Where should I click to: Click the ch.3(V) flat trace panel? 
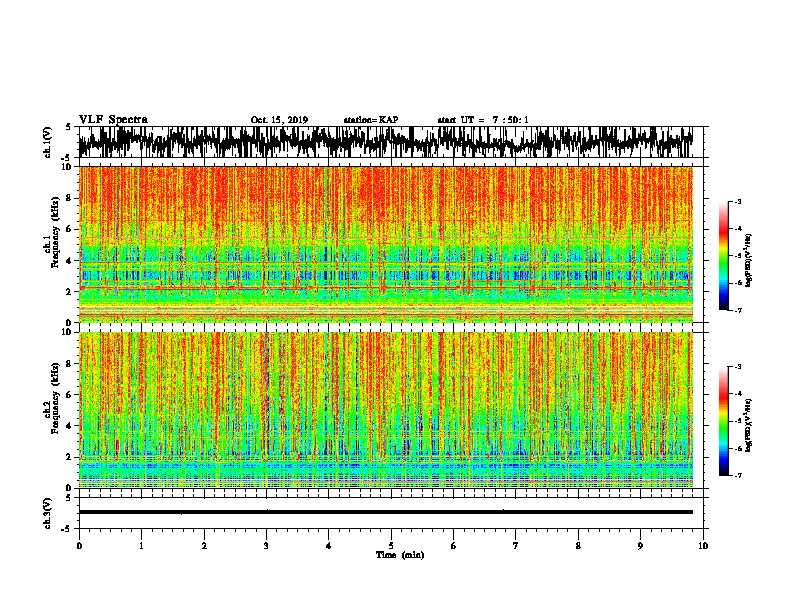[393, 513]
